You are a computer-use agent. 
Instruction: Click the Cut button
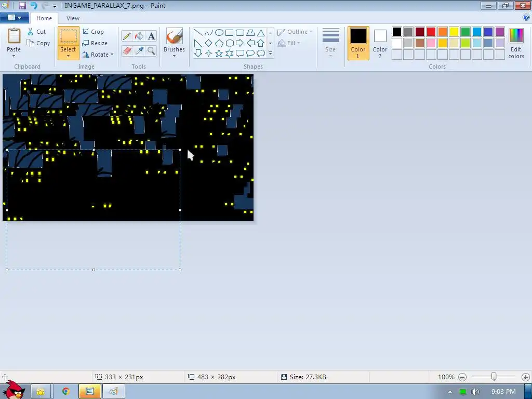click(x=37, y=32)
